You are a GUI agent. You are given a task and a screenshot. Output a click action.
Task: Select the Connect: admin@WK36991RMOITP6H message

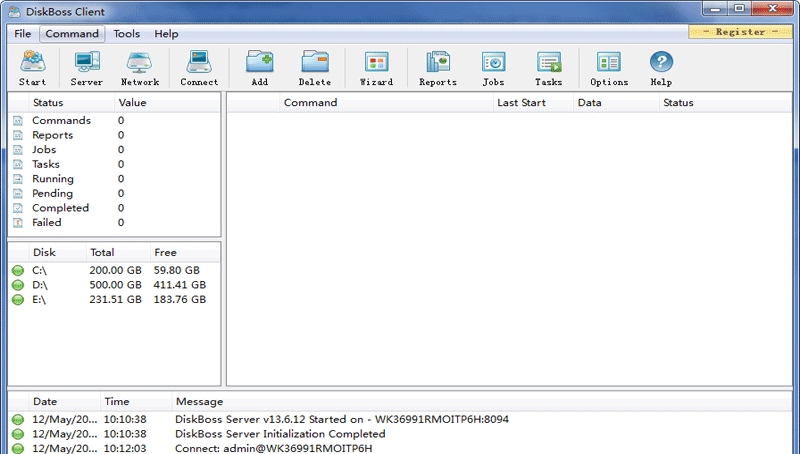(x=273, y=448)
